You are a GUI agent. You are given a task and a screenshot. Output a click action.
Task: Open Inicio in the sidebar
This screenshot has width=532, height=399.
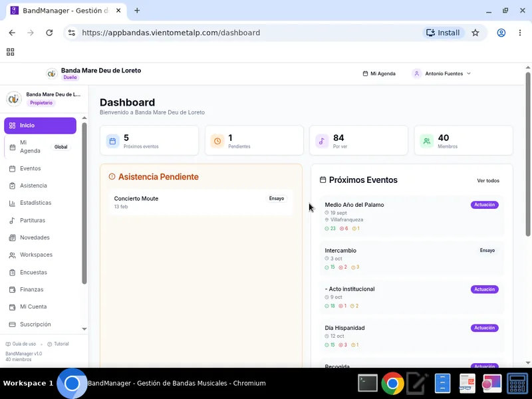coord(40,126)
